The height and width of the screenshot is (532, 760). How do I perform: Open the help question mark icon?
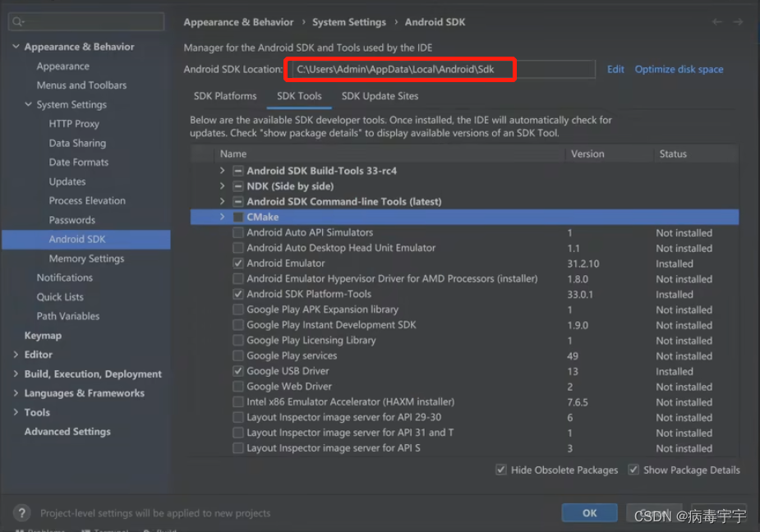pyautogui.click(x=22, y=512)
